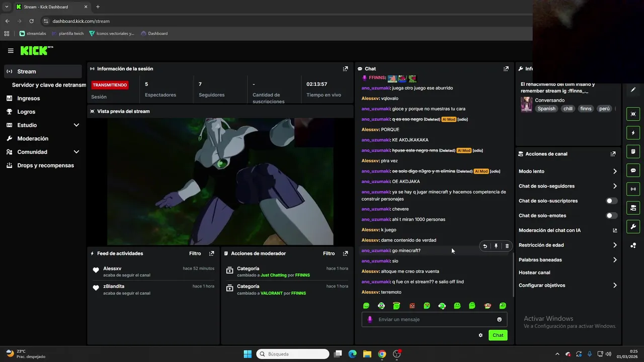
Task: Expand Configurar objetivos settings
Action: [x=615, y=285]
